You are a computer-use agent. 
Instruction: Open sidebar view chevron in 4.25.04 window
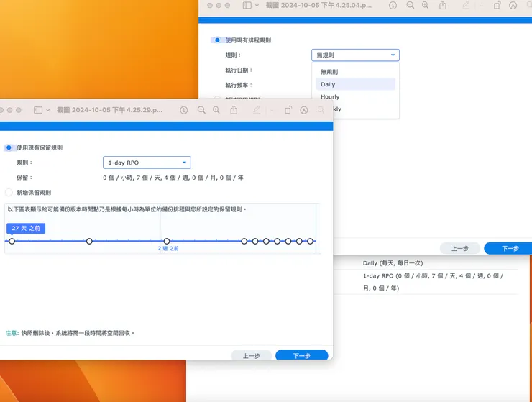tap(257, 6)
